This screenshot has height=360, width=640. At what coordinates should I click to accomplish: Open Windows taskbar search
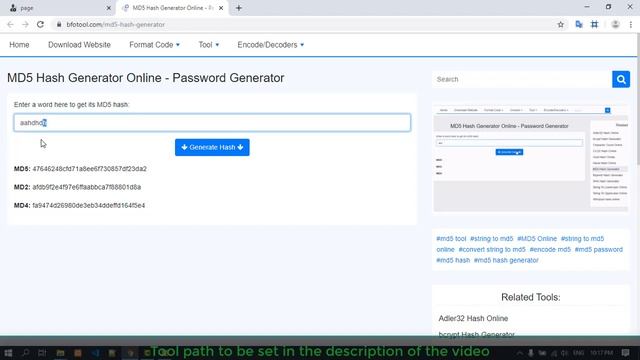pyautogui.click(x=25, y=353)
